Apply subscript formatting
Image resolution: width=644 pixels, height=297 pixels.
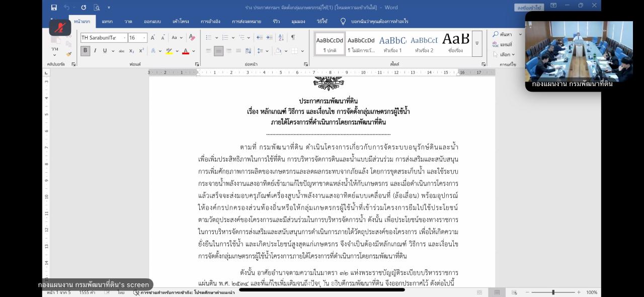131,51
